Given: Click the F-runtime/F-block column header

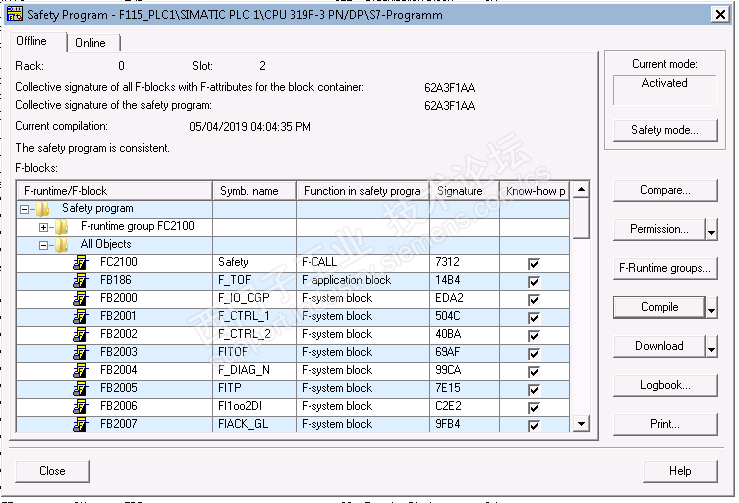Looking at the screenshot, I should point(115,191).
